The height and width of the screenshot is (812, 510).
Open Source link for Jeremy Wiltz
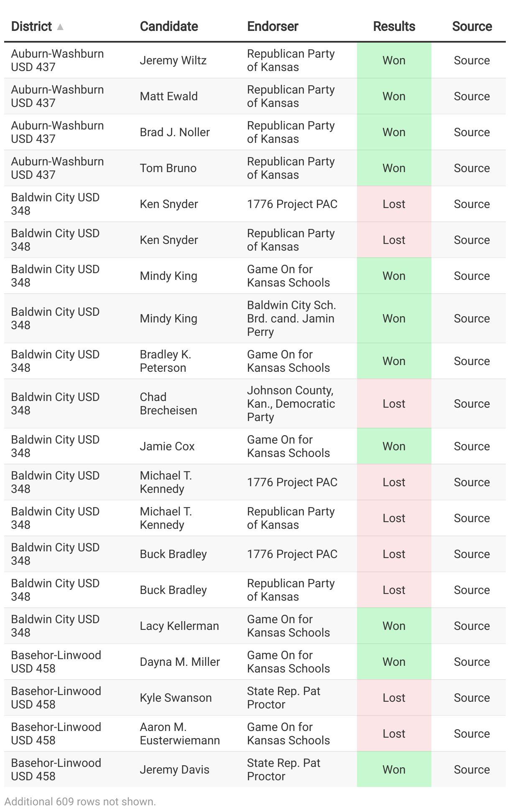[472, 60]
